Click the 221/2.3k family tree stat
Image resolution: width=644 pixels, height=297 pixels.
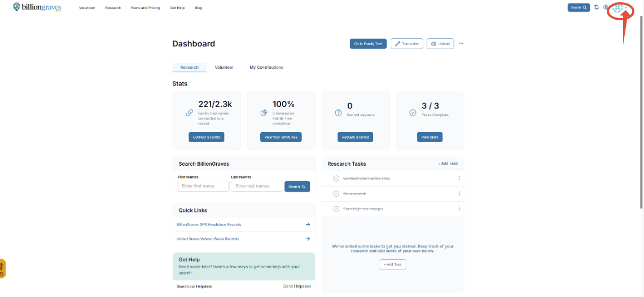click(214, 104)
